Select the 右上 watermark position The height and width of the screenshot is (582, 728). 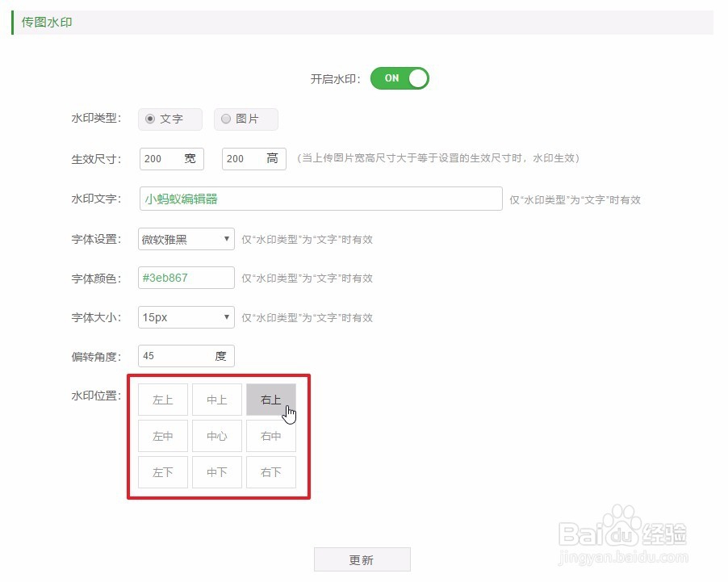[271, 400]
